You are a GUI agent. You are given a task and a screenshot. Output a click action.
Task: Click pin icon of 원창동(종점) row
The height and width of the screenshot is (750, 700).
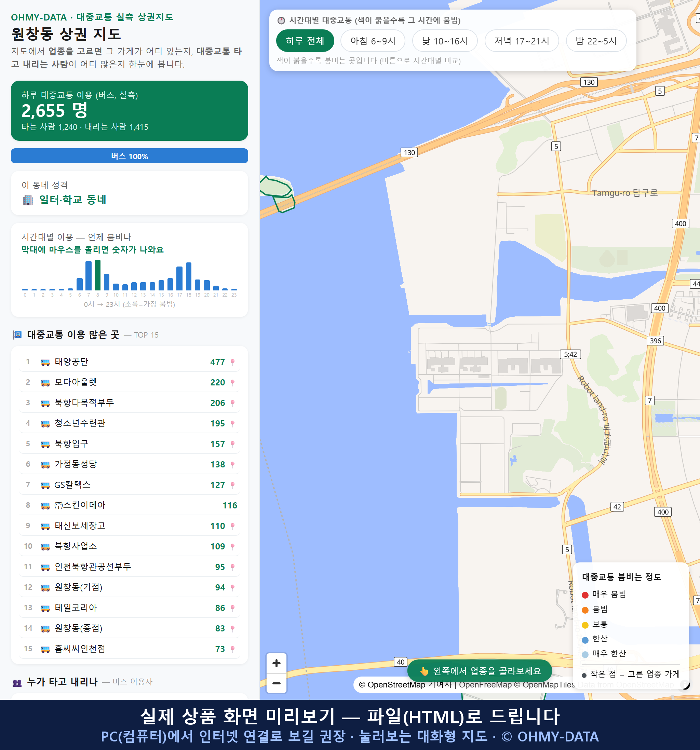pyautogui.click(x=232, y=628)
